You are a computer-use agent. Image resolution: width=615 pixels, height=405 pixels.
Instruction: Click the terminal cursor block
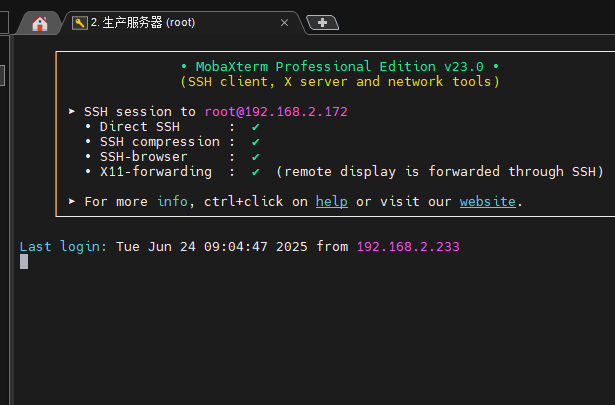click(24, 262)
